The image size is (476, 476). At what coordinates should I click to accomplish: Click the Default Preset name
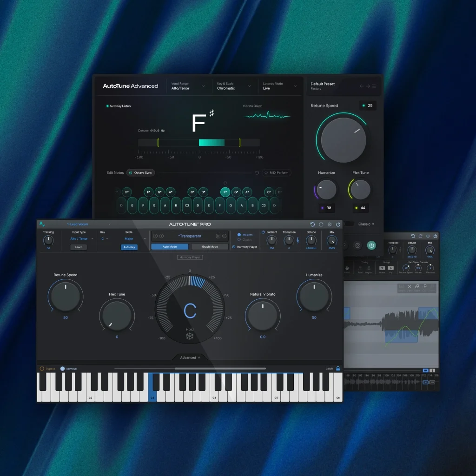point(323,84)
